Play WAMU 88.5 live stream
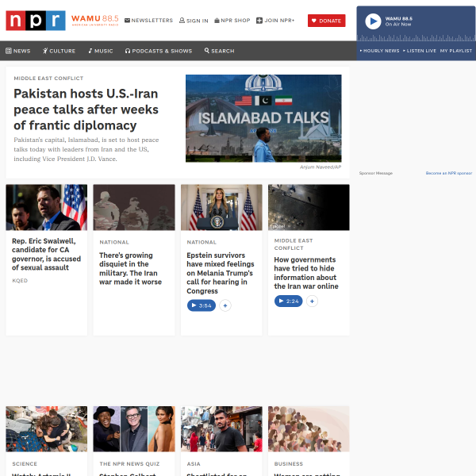Screen dimensions: 476x476 (373, 21)
